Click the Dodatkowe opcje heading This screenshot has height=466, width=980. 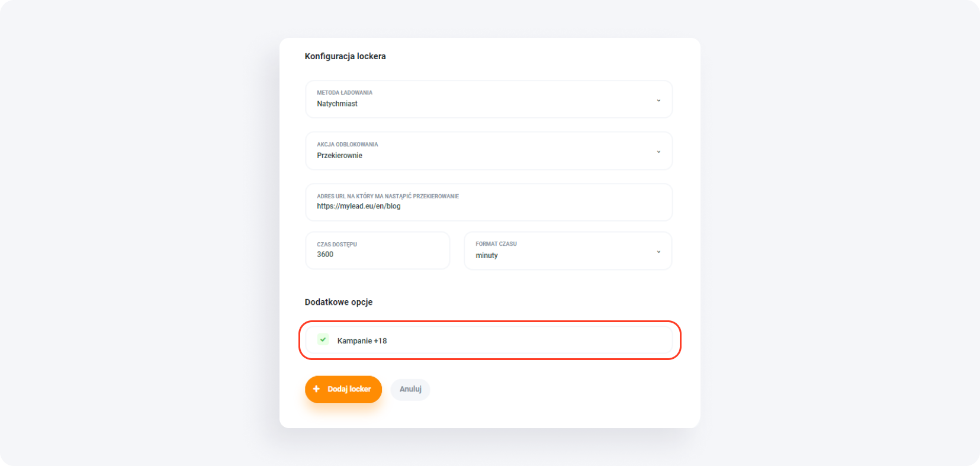(339, 302)
